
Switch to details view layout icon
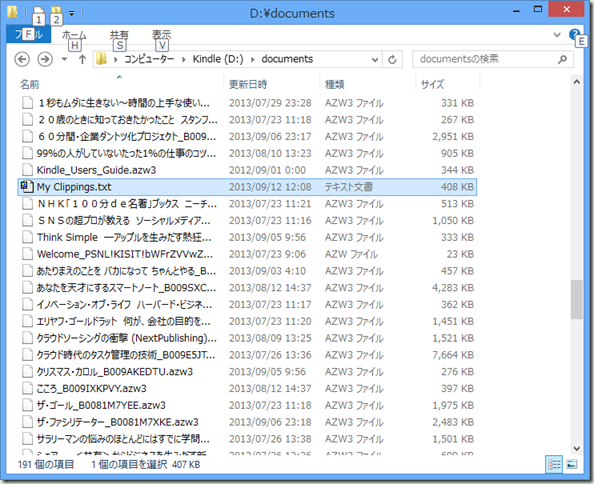click(x=554, y=464)
